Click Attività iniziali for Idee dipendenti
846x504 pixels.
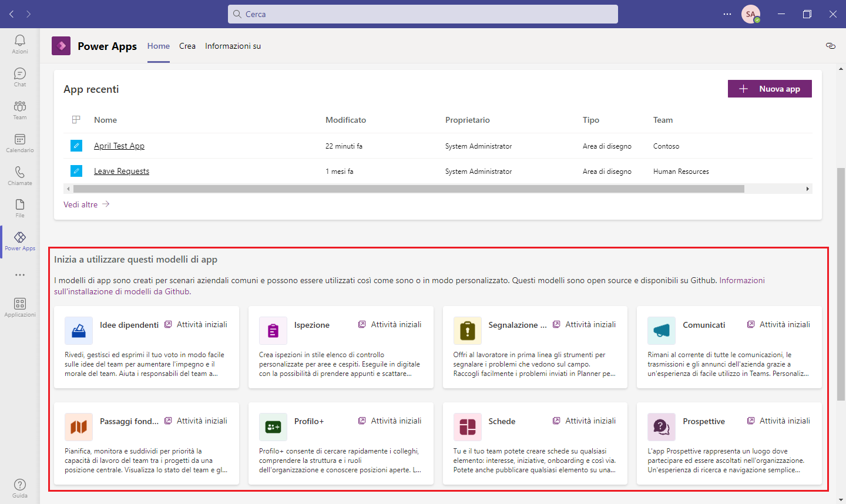coord(196,324)
